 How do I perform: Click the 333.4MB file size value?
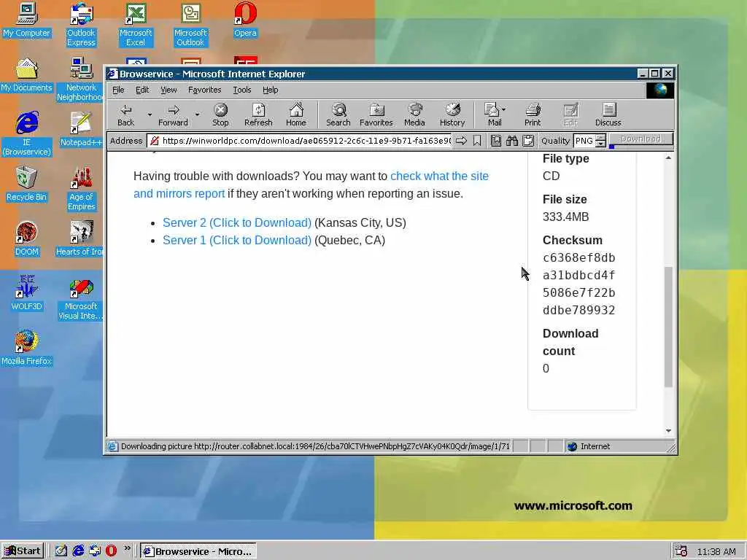(565, 217)
